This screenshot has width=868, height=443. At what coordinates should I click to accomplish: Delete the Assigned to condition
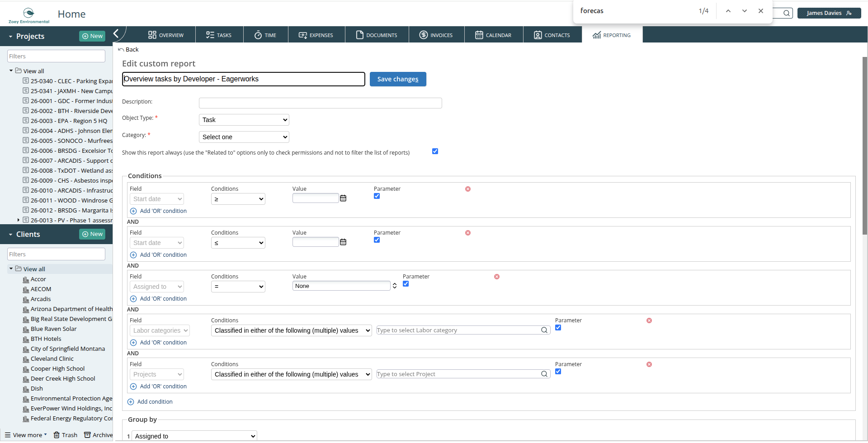497,277
